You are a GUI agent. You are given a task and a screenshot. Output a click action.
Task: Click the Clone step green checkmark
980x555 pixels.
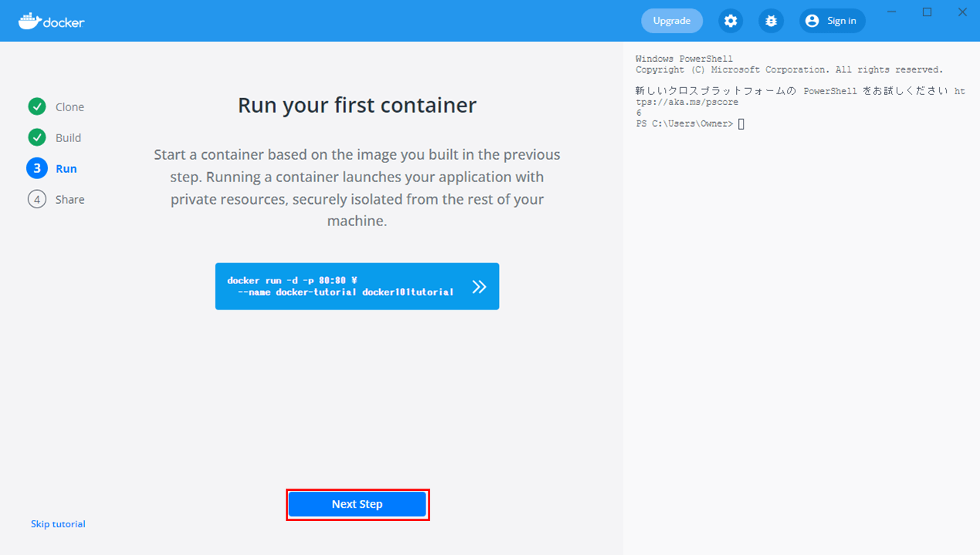37,107
